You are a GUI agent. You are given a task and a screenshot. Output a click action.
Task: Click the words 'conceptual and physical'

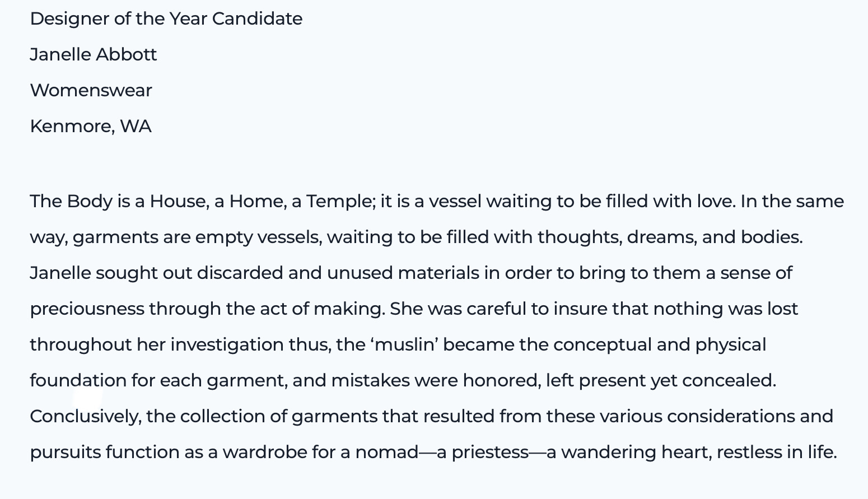coord(660,345)
